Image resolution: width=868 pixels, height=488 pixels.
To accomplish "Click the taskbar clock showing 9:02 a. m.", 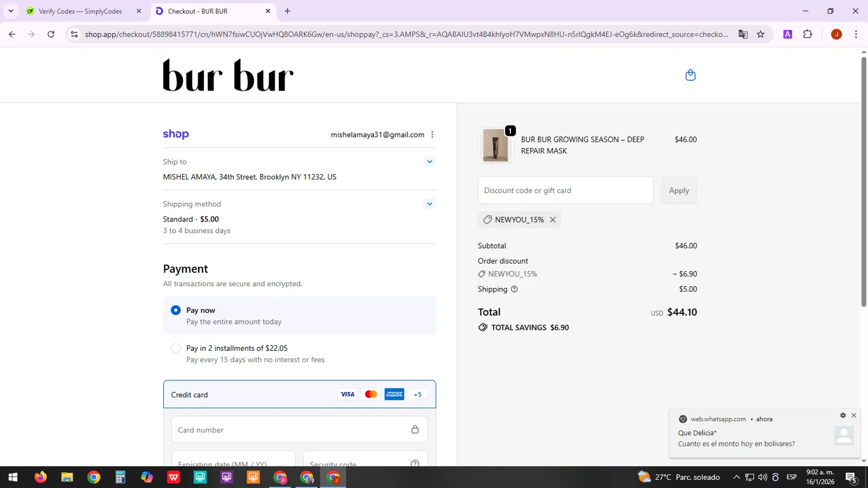I will pyautogui.click(x=820, y=477).
